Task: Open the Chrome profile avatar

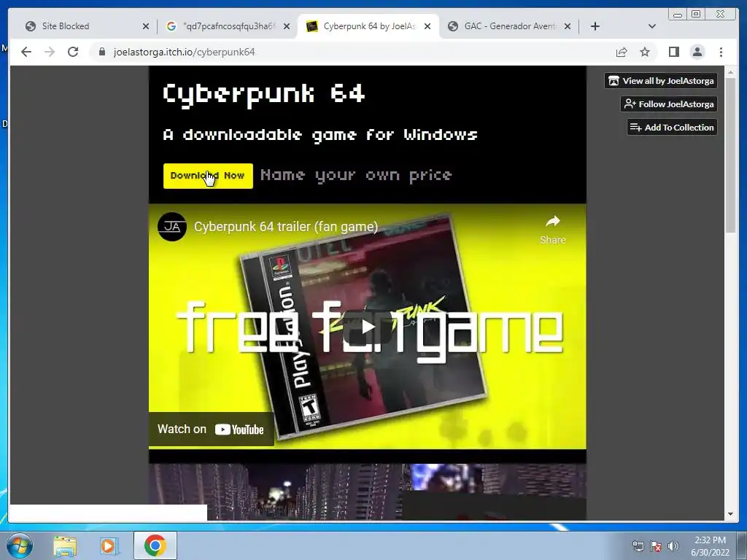Action: coord(697,52)
